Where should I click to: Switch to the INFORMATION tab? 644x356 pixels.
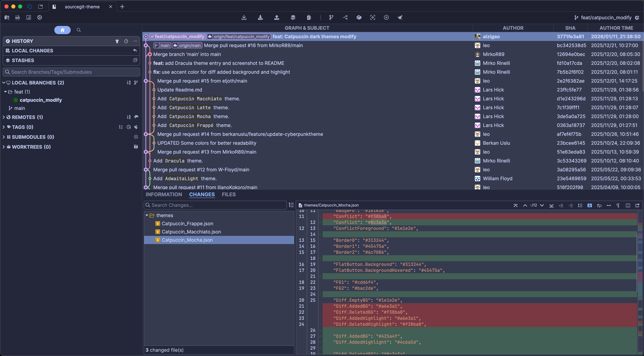click(x=164, y=194)
